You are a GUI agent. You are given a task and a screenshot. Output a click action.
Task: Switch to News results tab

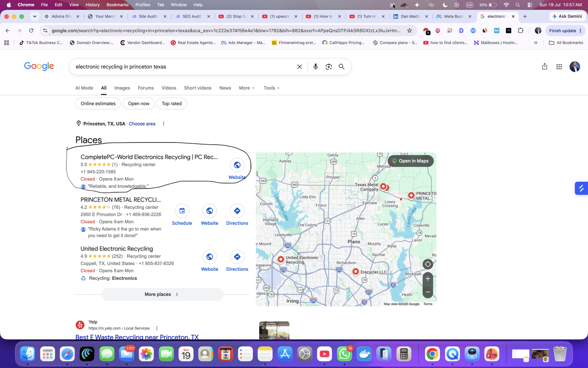[x=225, y=88]
